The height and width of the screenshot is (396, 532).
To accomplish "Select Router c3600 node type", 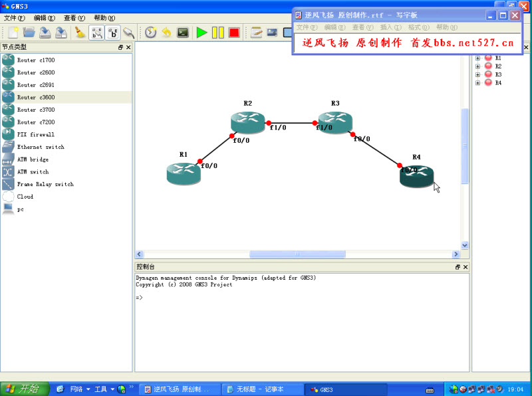I will click(x=66, y=97).
